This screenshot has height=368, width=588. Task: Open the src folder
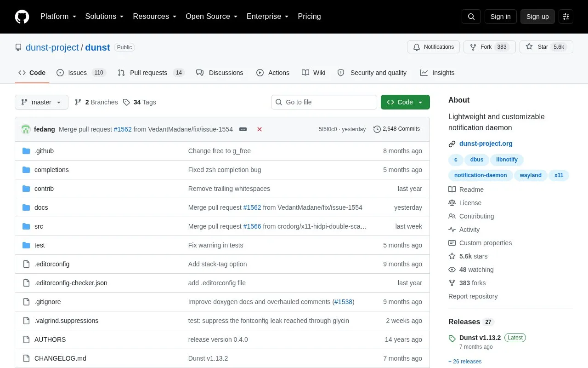point(39,226)
